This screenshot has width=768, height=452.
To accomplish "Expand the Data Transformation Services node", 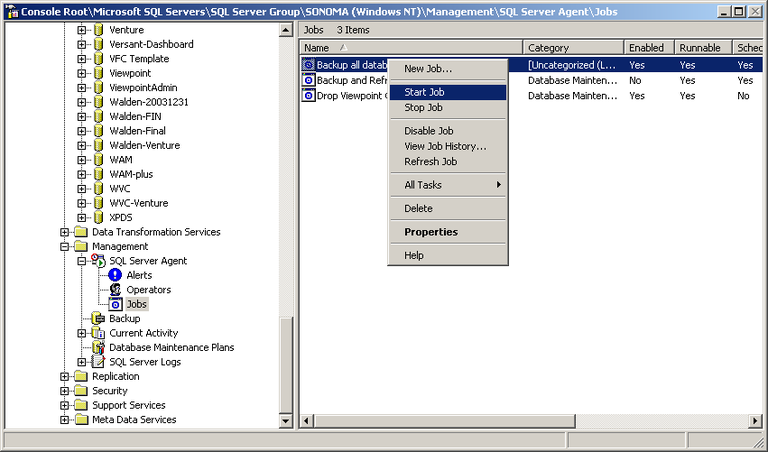I will pyautogui.click(x=65, y=232).
